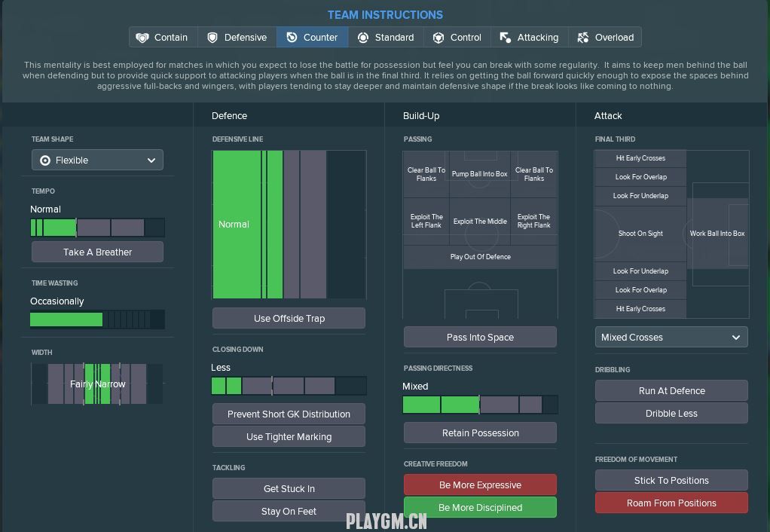Screen dimensions: 770x532
Task: Click the Overload mentality icon
Action: click(x=583, y=38)
